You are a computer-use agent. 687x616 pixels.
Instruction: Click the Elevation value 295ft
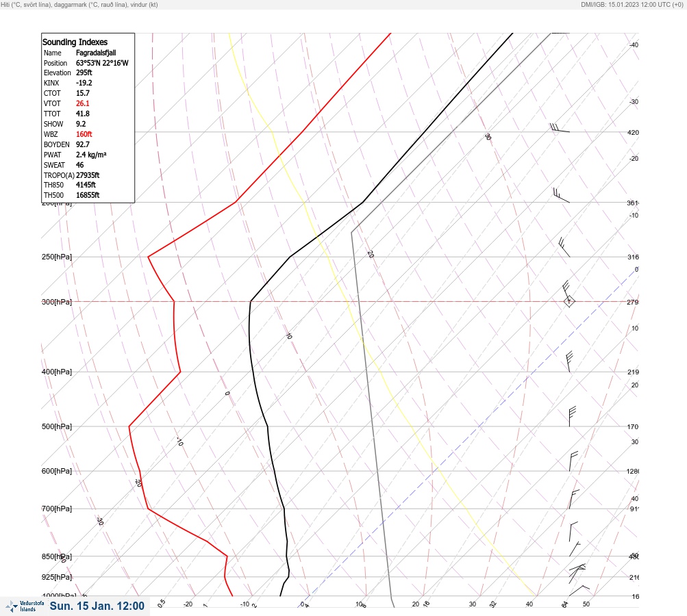point(84,73)
